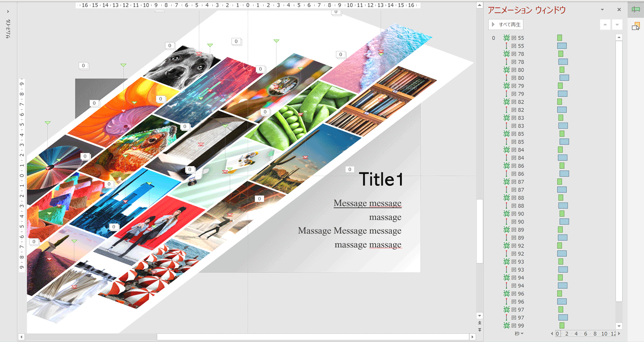644x342 pixels.
Task: Move selected animation later with down arrow
Action: [x=617, y=25]
